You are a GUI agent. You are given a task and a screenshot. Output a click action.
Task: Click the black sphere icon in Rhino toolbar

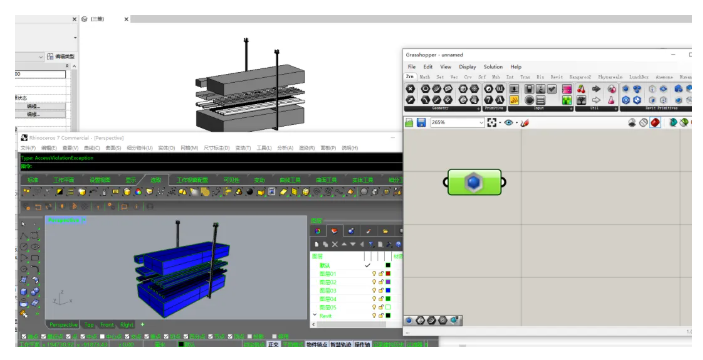coord(250,192)
